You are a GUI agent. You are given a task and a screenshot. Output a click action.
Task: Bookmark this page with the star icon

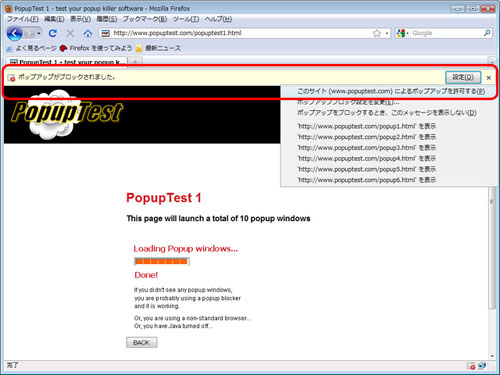point(377,33)
